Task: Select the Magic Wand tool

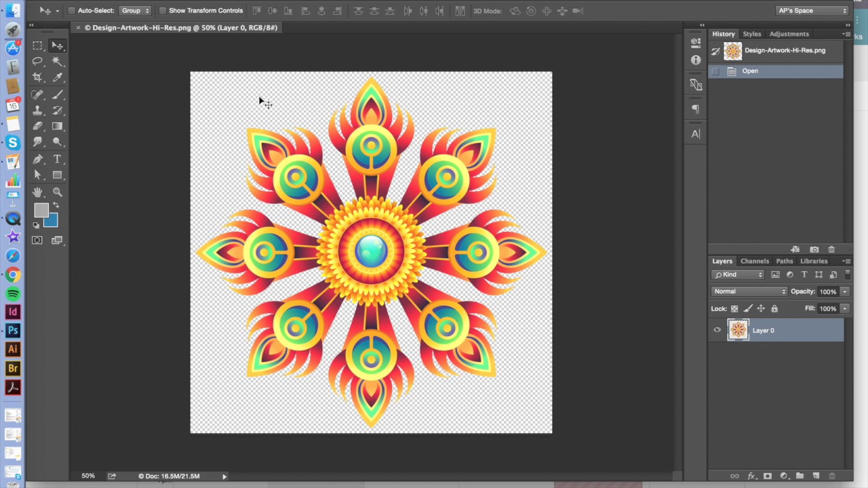Action: 58,61
